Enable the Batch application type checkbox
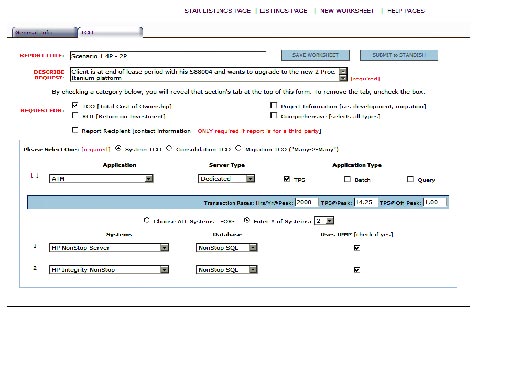 (x=347, y=179)
